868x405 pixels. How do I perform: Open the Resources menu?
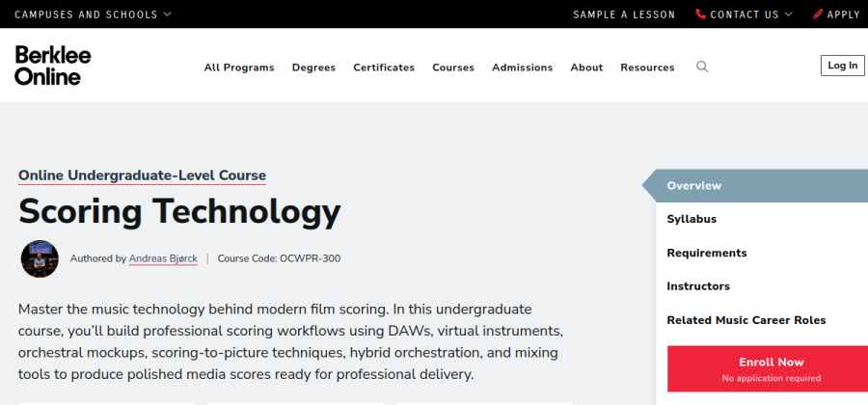pyautogui.click(x=648, y=67)
